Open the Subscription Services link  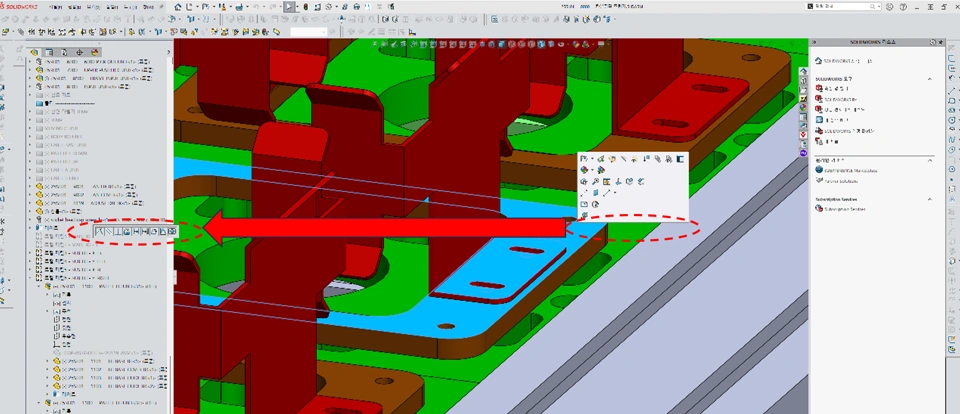click(844, 209)
